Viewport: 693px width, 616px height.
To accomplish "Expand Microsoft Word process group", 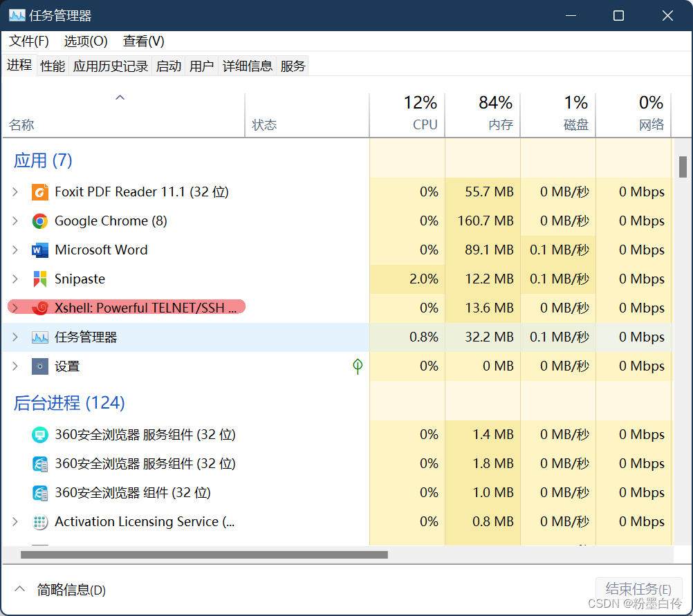I will coord(15,250).
